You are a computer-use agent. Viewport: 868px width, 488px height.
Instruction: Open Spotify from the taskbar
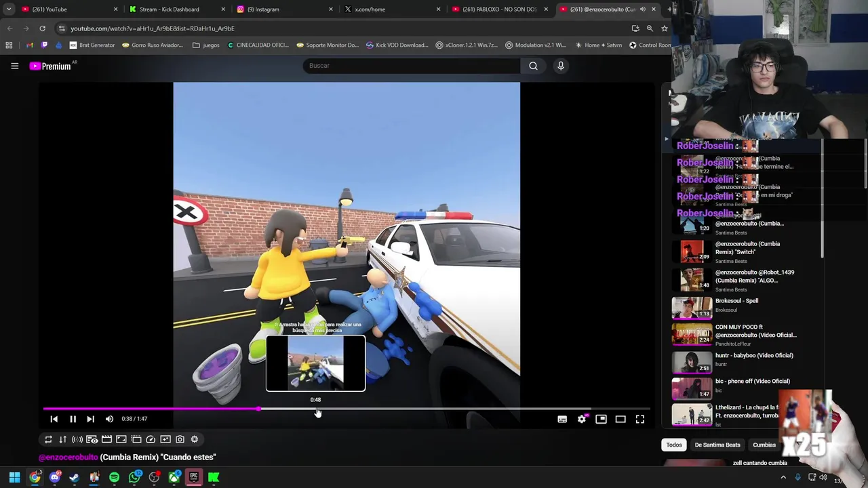(114, 477)
